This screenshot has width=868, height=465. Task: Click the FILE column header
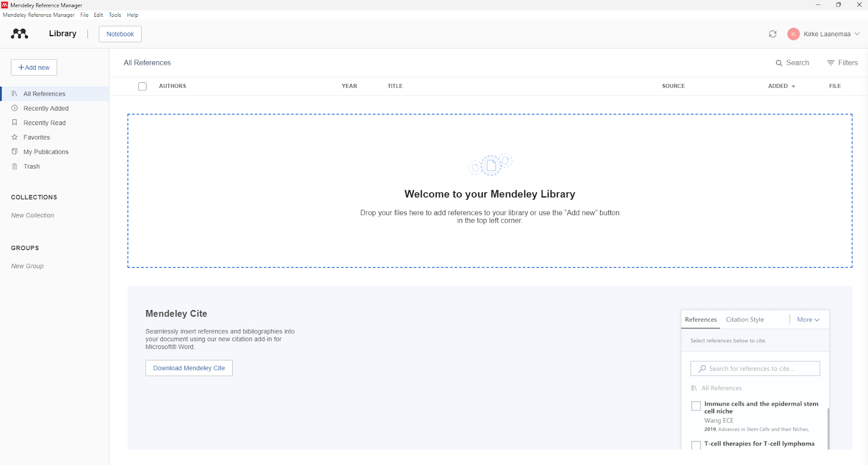[x=835, y=86]
